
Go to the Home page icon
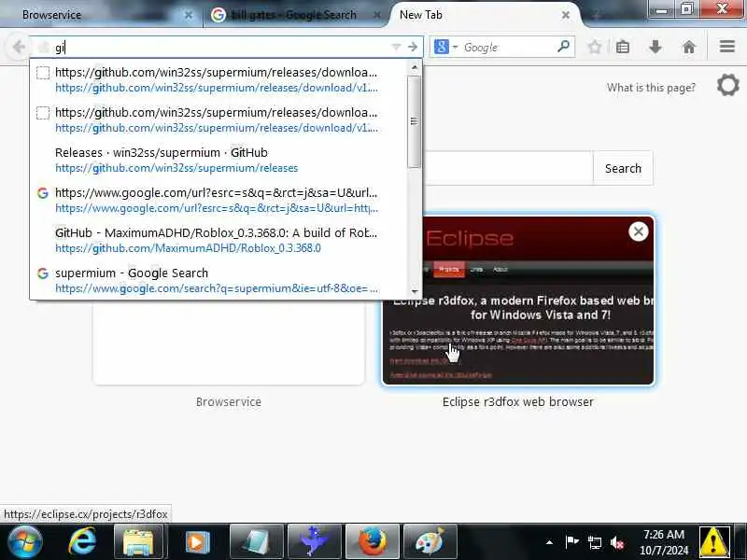tap(689, 48)
